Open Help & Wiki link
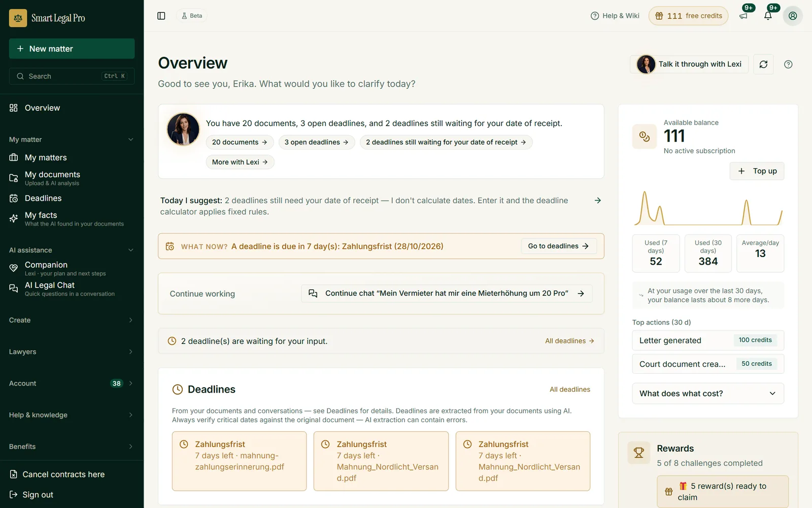812x508 pixels. click(x=615, y=16)
